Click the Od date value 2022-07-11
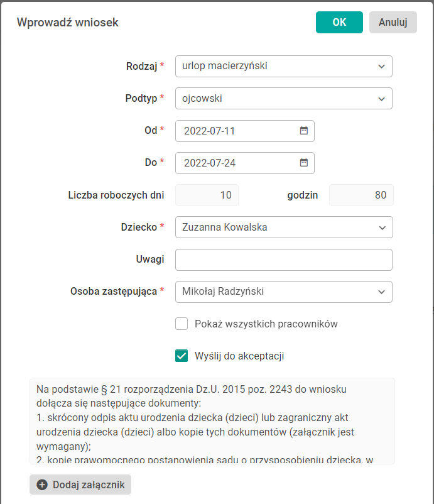 point(210,131)
